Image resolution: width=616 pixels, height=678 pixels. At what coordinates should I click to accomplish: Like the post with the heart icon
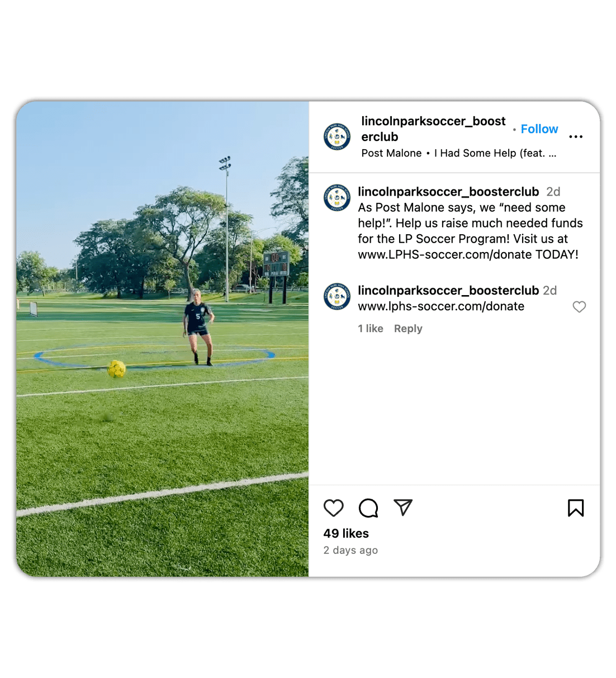pos(334,508)
